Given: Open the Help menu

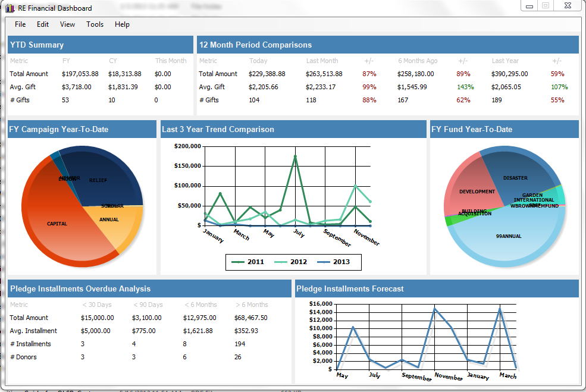Looking at the screenshot, I should coord(122,24).
